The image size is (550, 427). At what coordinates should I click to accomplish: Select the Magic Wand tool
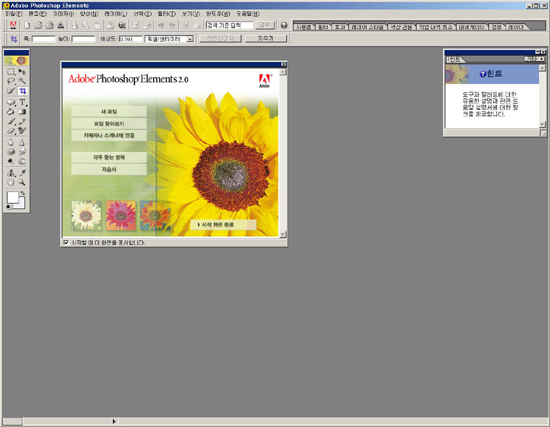click(x=22, y=81)
